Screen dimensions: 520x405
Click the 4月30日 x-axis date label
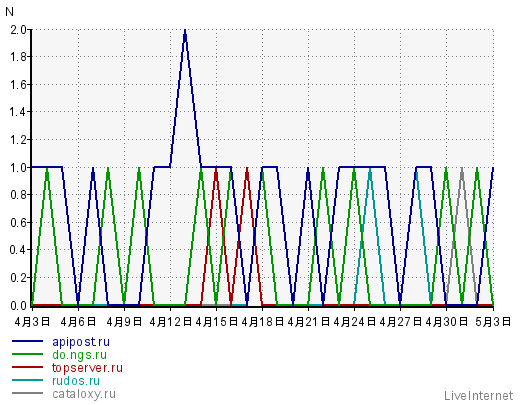coord(447,322)
